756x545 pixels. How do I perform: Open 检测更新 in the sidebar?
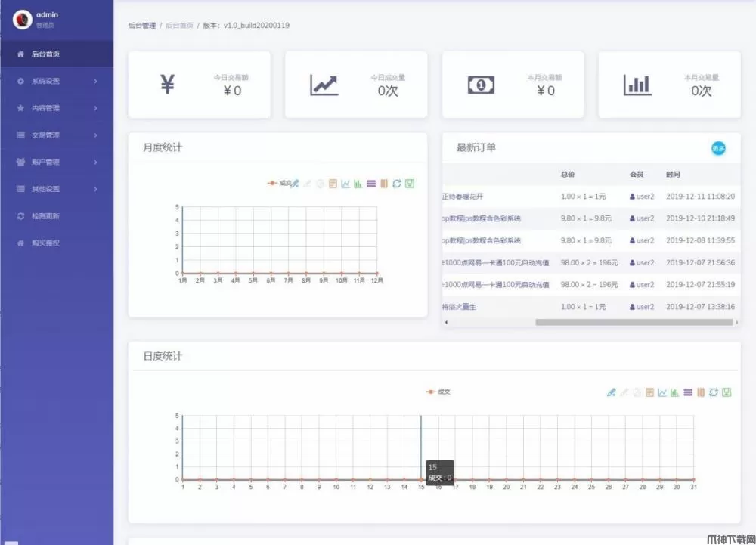tap(57, 216)
